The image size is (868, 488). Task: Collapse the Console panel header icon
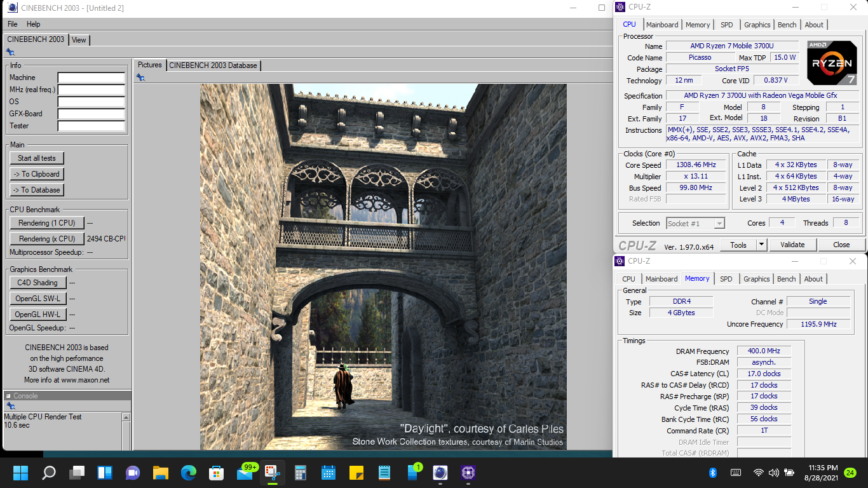9,396
